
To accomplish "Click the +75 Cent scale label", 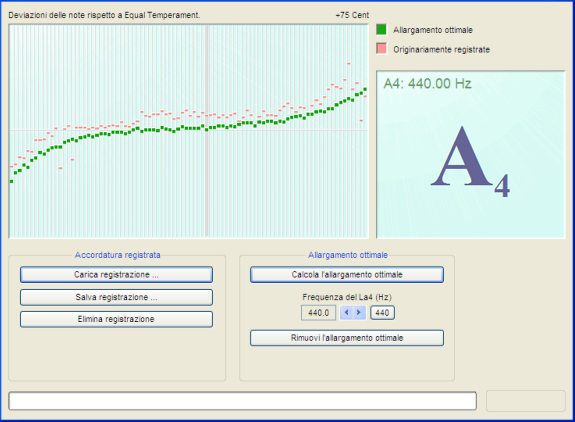I will pos(352,15).
